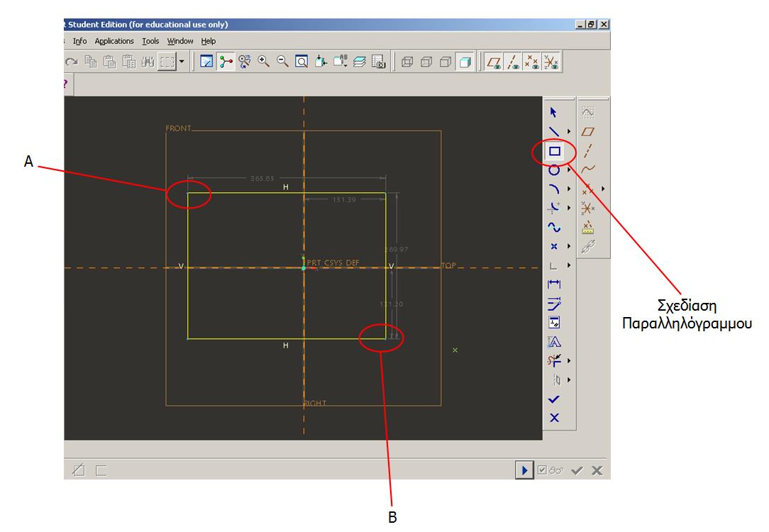The height and width of the screenshot is (532, 769).
Task: Toggle the preview checkbox near glasses icon
Action: 542,470
